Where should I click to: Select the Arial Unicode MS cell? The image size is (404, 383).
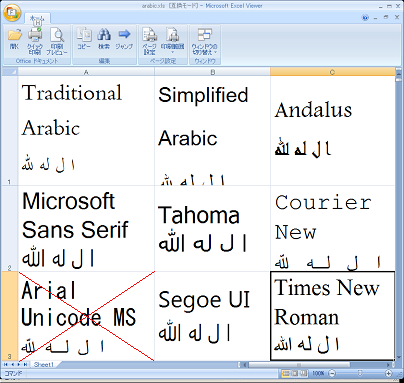[x=86, y=316]
